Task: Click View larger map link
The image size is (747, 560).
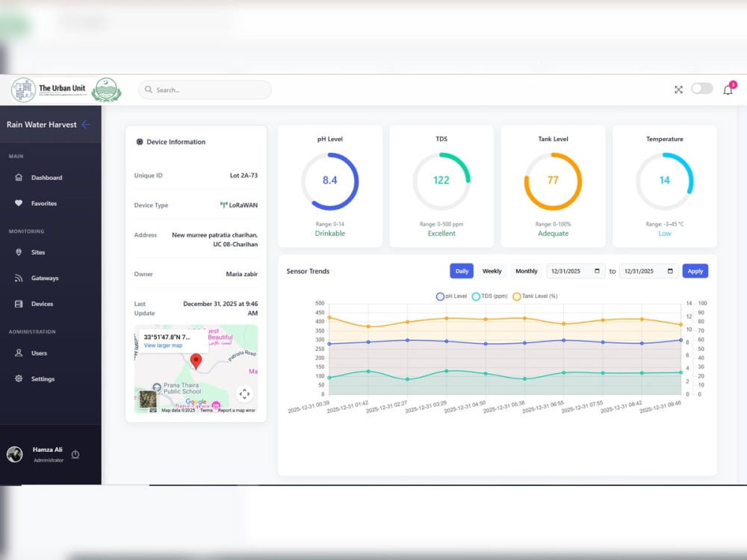Action: click(x=163, y=346)
